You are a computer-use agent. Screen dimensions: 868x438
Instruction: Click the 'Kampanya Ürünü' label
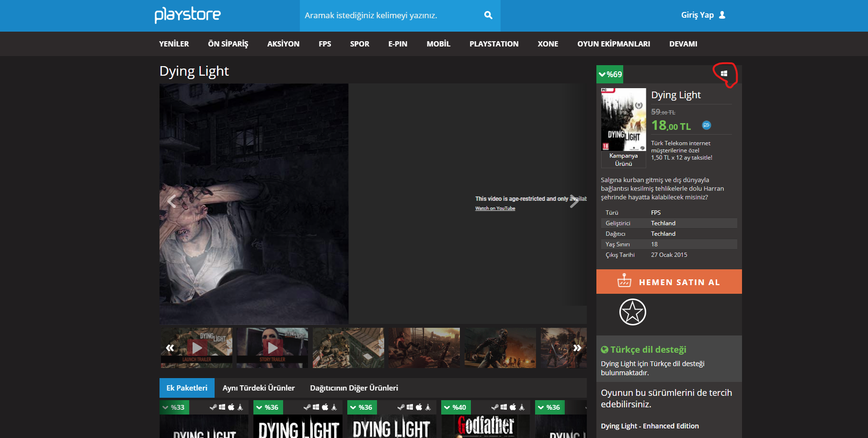coord(624,160)
